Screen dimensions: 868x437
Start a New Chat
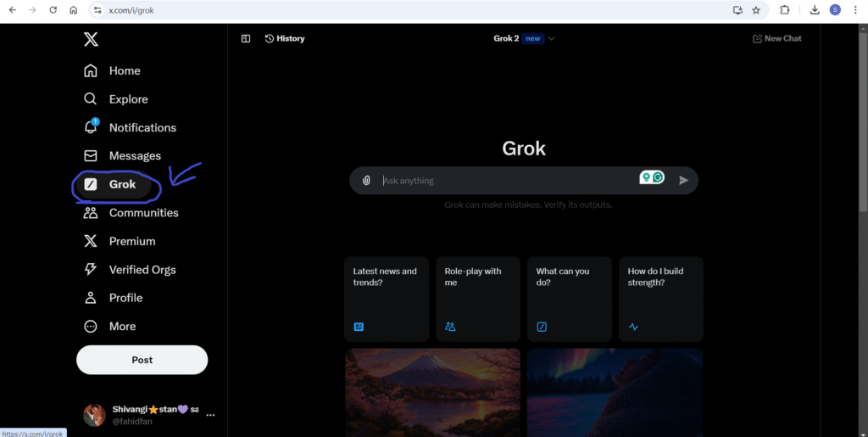[x=776, y=38]
